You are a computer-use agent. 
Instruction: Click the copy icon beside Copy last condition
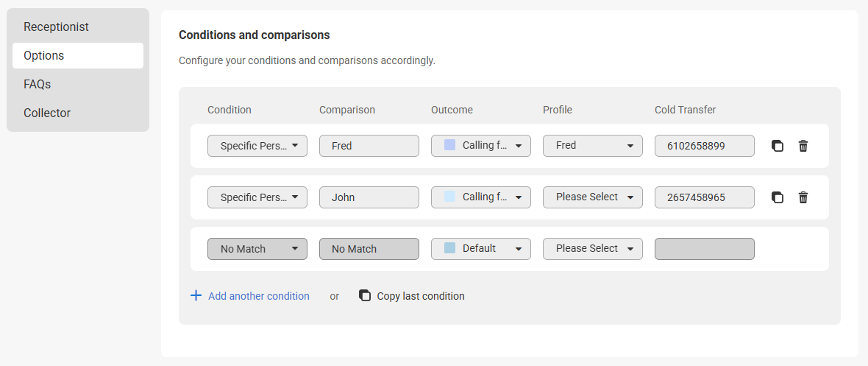364,295
